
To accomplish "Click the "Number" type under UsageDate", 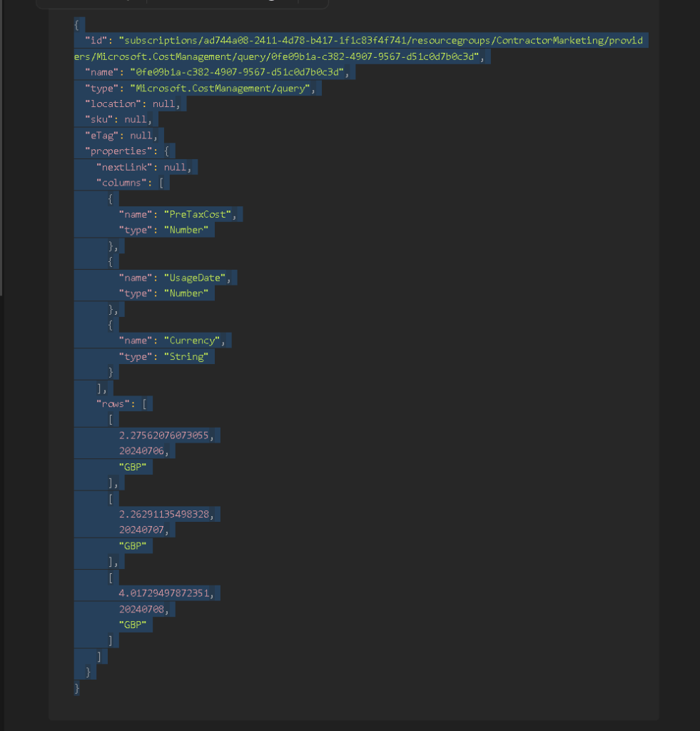I will [x=186, y=293].
